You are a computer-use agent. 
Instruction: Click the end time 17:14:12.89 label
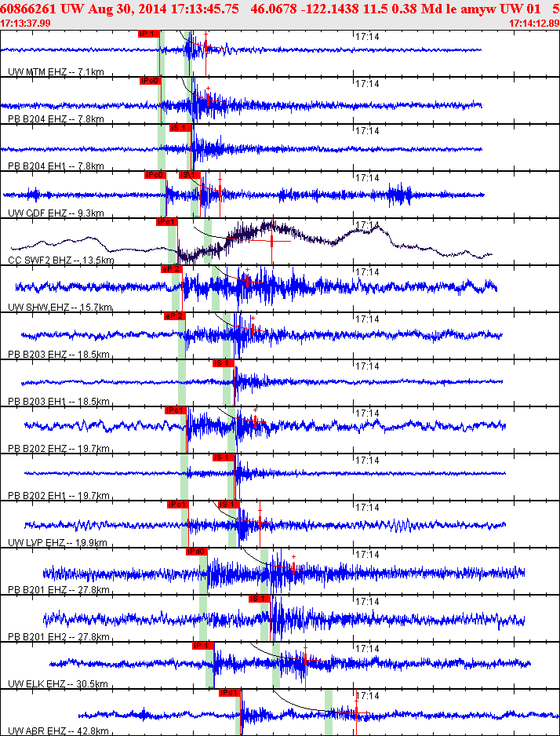[x=534, y=23]
